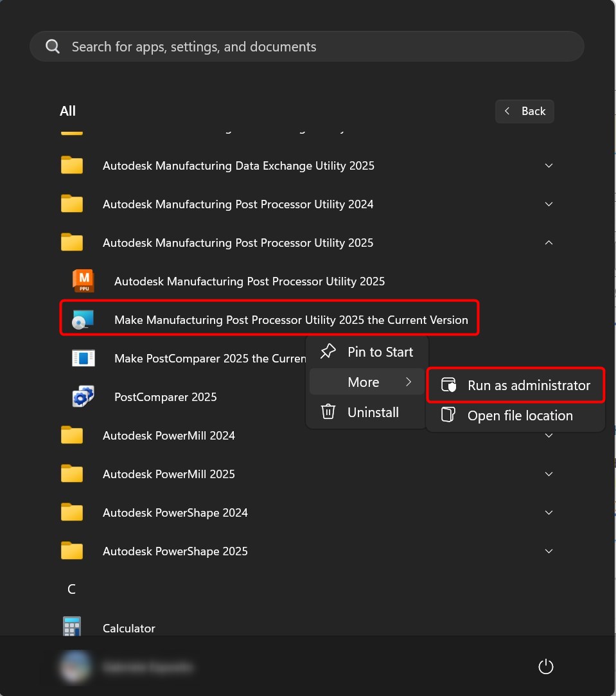Select Pin to Start in context menu

click(380, 352)
